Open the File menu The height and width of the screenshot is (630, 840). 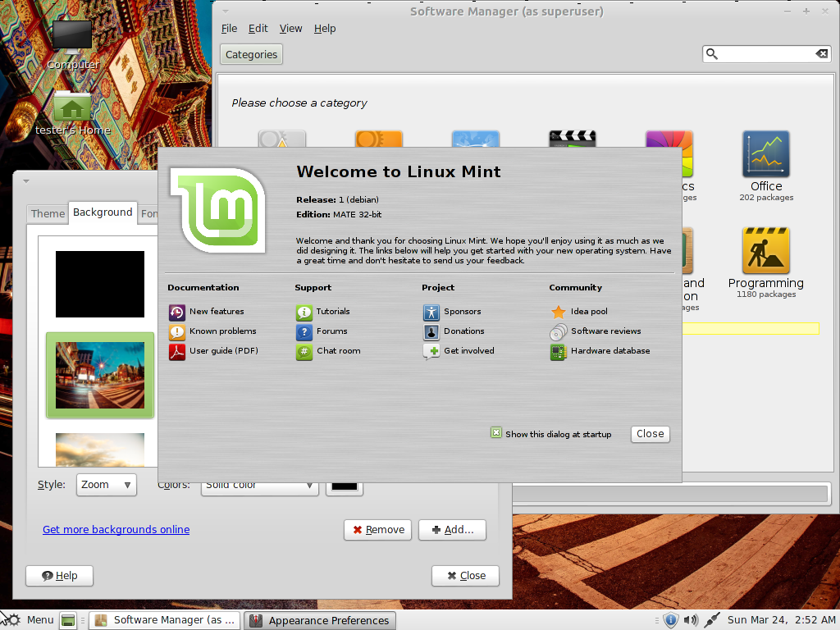[230, 29]
